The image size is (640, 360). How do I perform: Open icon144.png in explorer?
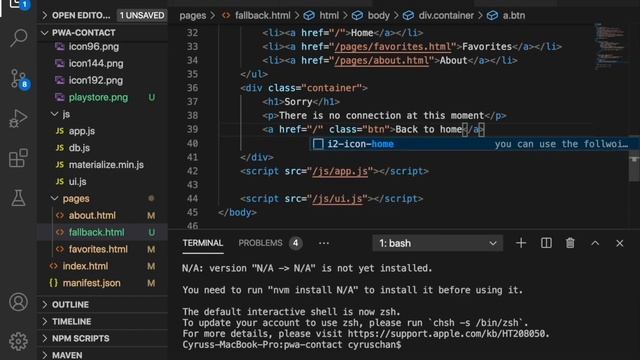pos(96,64)
